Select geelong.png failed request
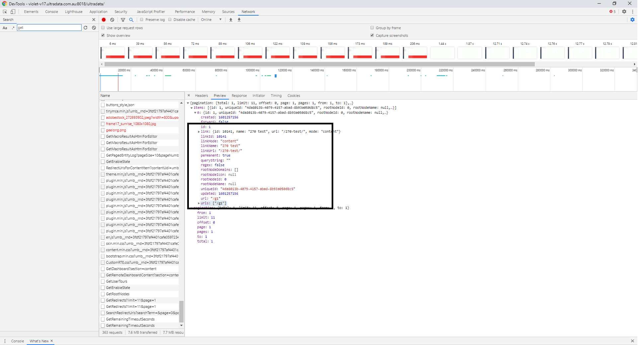644x345 pixels. click(x=139, y=130)
